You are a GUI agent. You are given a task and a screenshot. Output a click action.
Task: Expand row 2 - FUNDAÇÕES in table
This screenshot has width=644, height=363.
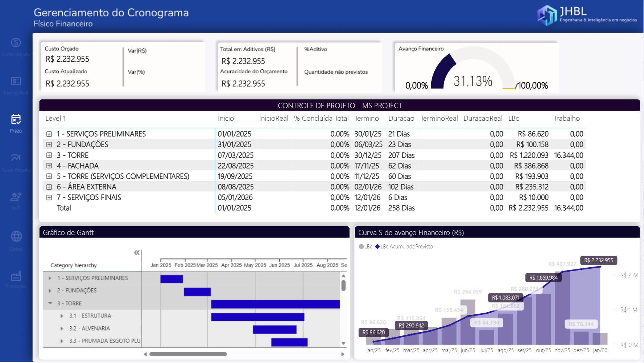click(49, 145)
